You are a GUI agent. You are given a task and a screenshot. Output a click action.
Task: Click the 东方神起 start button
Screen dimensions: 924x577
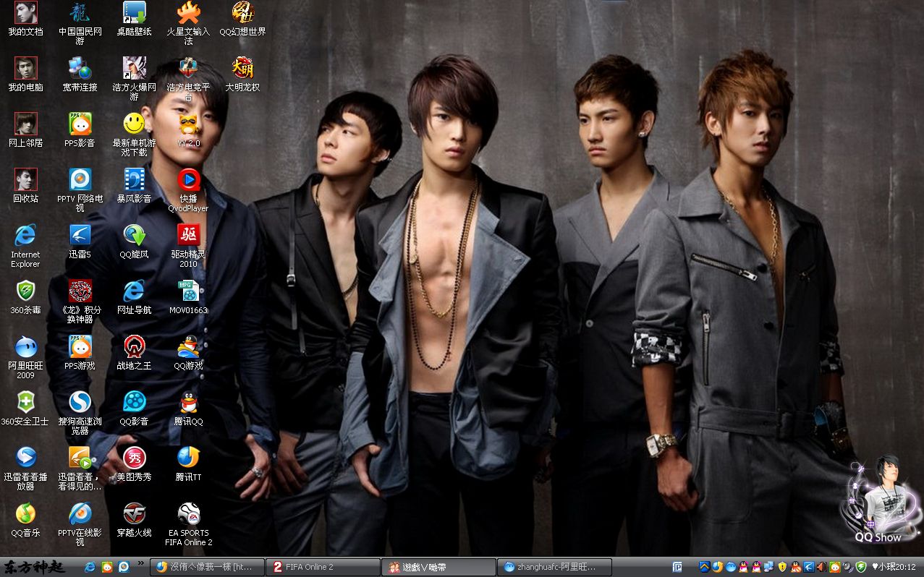pyautogui.click(x=35, y=567)
